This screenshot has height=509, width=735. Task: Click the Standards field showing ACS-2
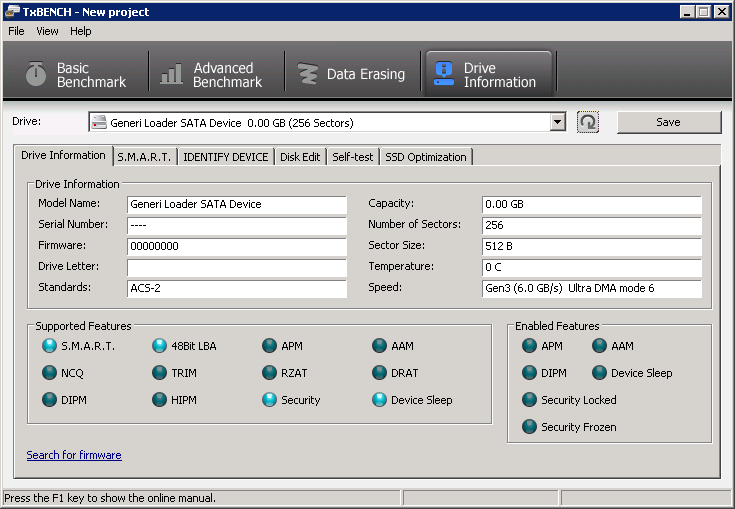point(237,288)
